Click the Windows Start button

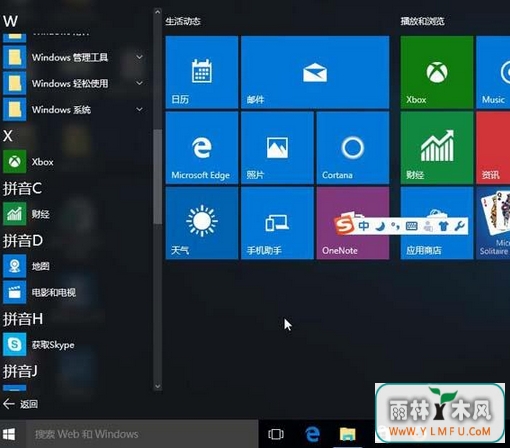pos(9,434)
